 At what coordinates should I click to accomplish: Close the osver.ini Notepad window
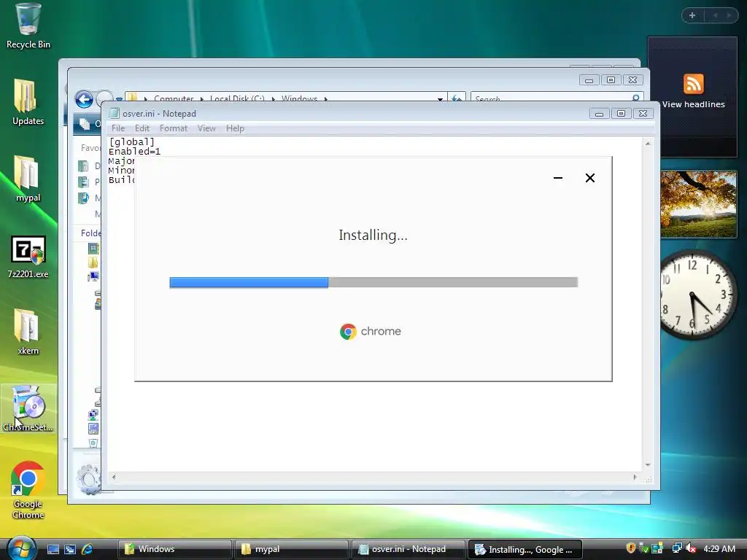pos(643,113)
